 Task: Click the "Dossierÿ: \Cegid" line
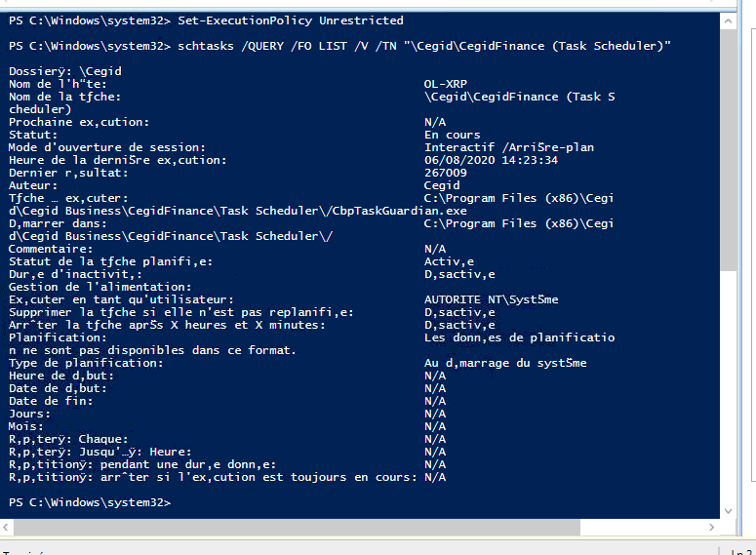click(64, 71)
